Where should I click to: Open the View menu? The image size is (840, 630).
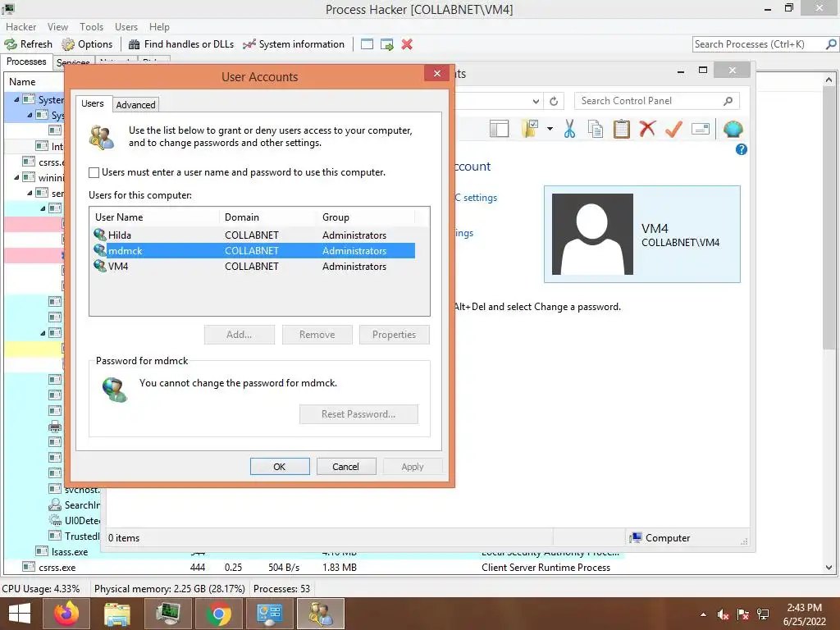coord(57,27)
